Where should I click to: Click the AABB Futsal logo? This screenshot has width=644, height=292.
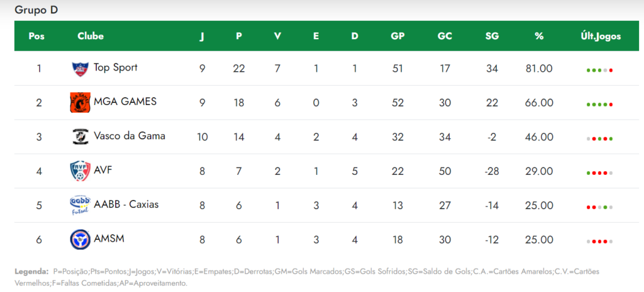pos(80,206)
